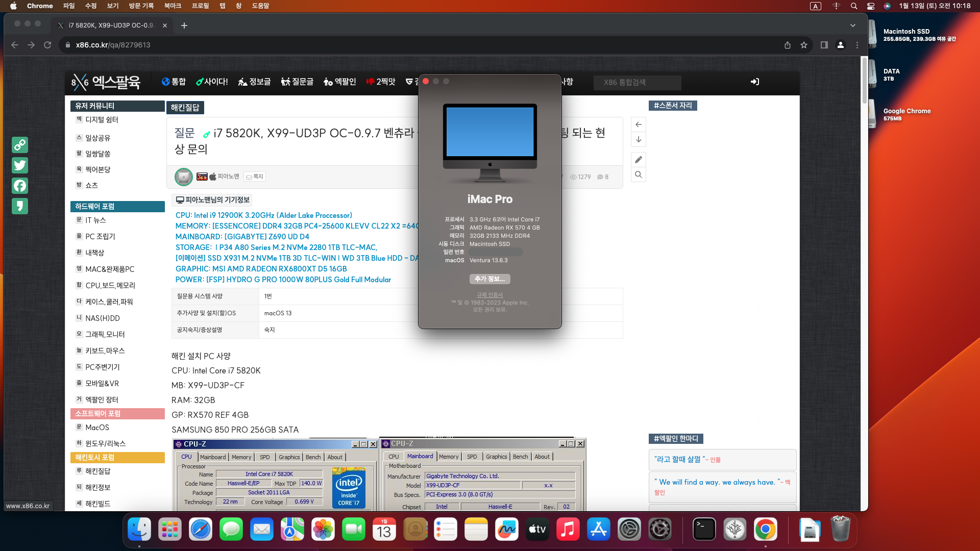980x551 pixels.
Task: Open the 규제 인증서 link
Action: pos(489,295)
